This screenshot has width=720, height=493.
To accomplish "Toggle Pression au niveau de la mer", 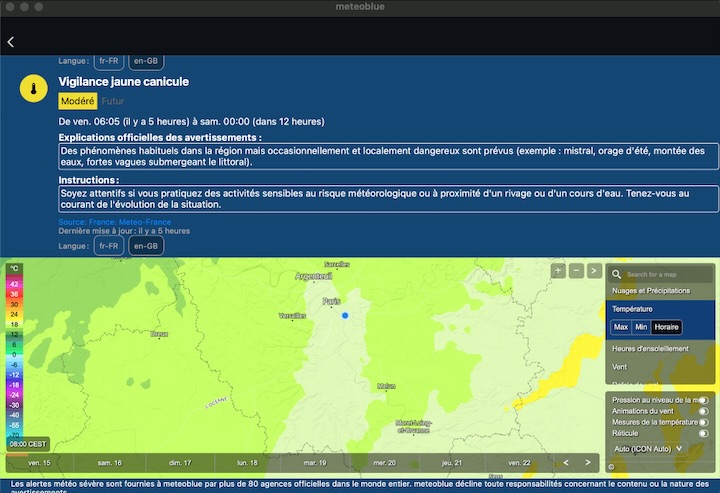I will [703, 400].
